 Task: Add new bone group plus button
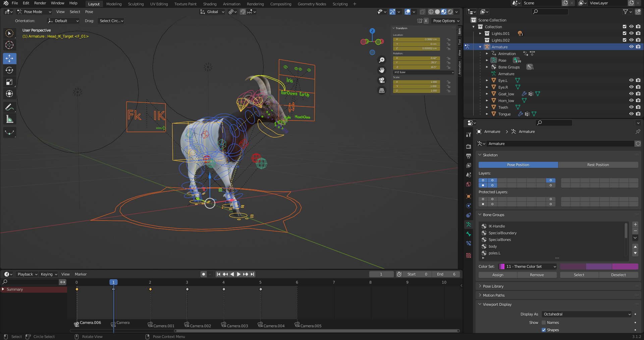(635, 225)
